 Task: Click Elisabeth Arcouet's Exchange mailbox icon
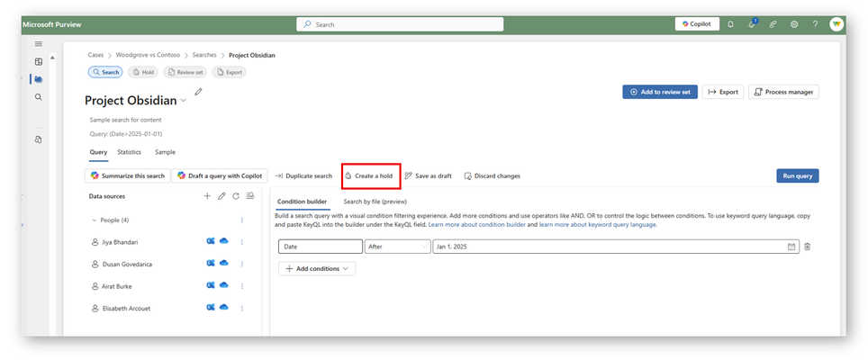click(211, 308)
